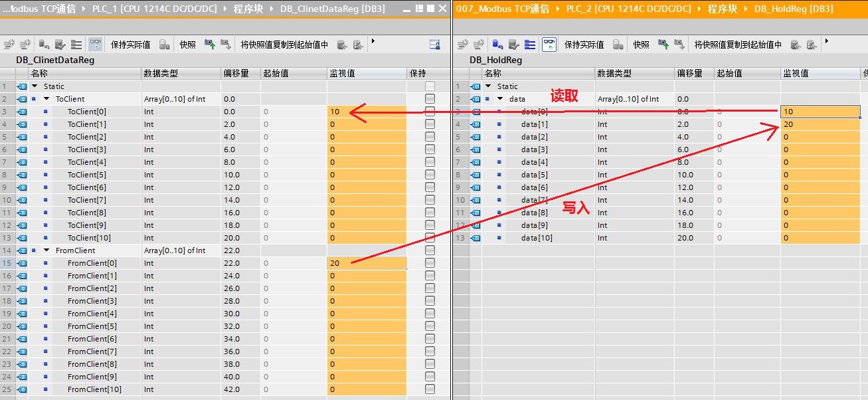Collapse the FromClient array

(46, 250)
